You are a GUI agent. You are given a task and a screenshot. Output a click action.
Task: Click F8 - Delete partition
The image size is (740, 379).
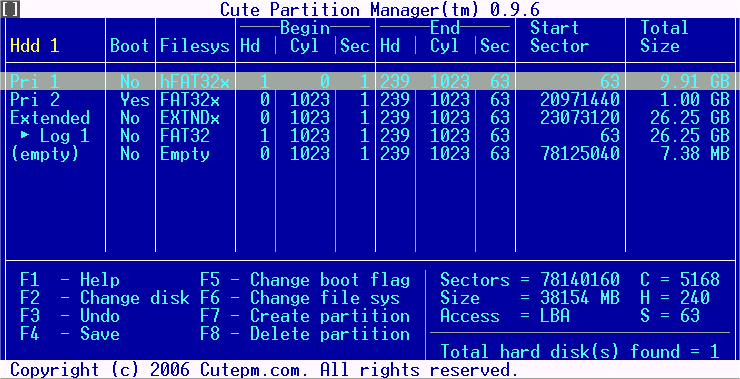point(305,334)
